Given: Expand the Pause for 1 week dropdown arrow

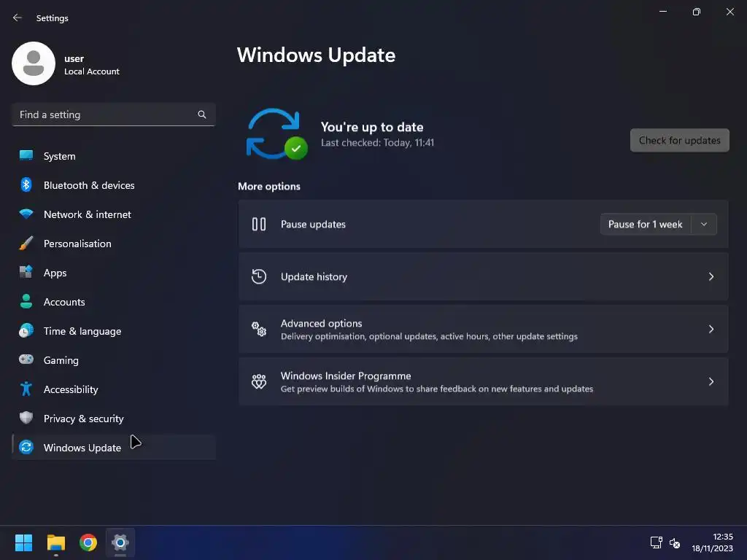Looking at the screenshot, I should (x=704, y=224).
